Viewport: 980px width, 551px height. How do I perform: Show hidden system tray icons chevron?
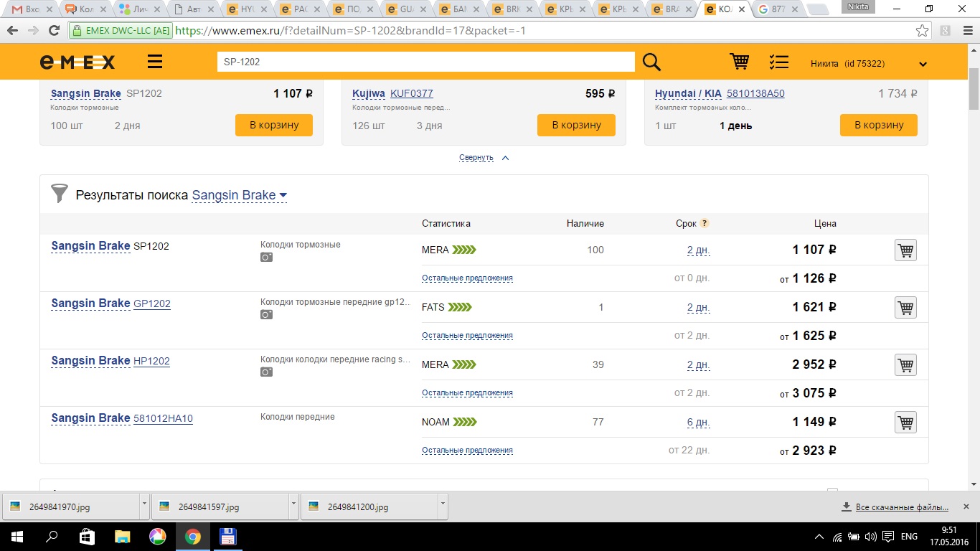tap(820, 537)
